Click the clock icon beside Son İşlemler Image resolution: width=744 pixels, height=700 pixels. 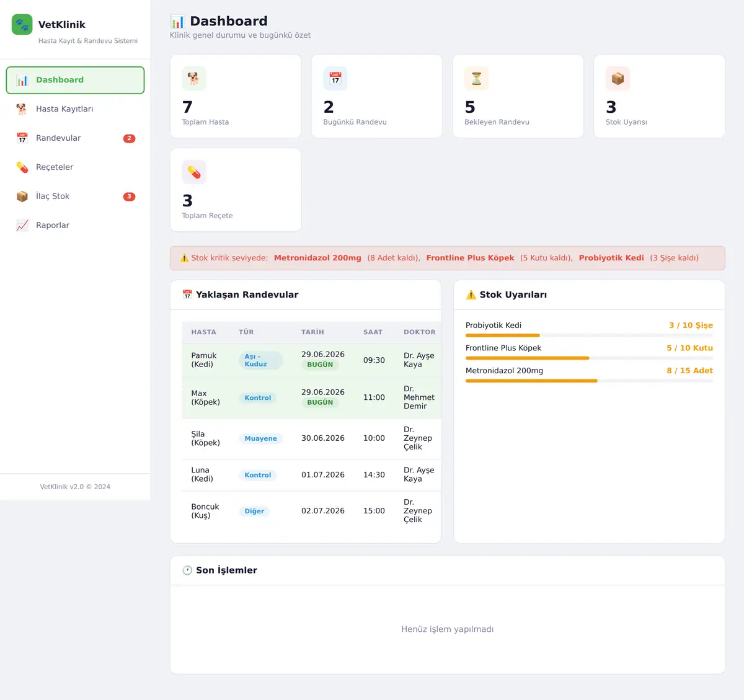click(187, 570)
